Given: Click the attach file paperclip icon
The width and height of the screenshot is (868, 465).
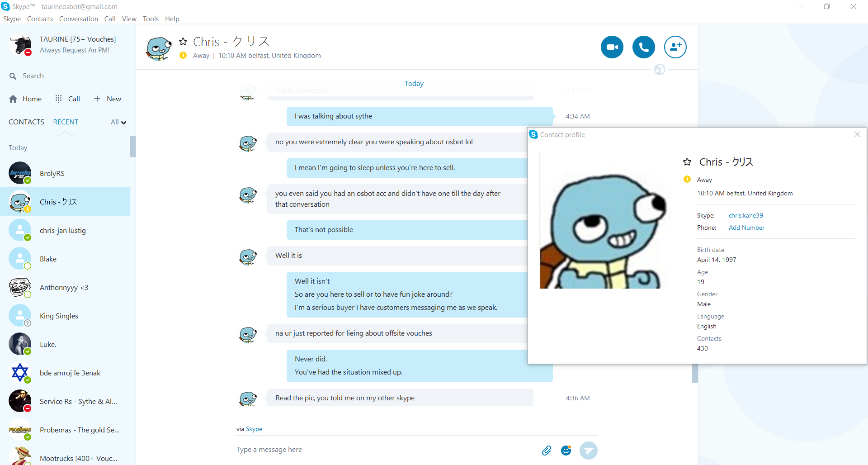Looking at the screenshot, I should coord(547,450).
